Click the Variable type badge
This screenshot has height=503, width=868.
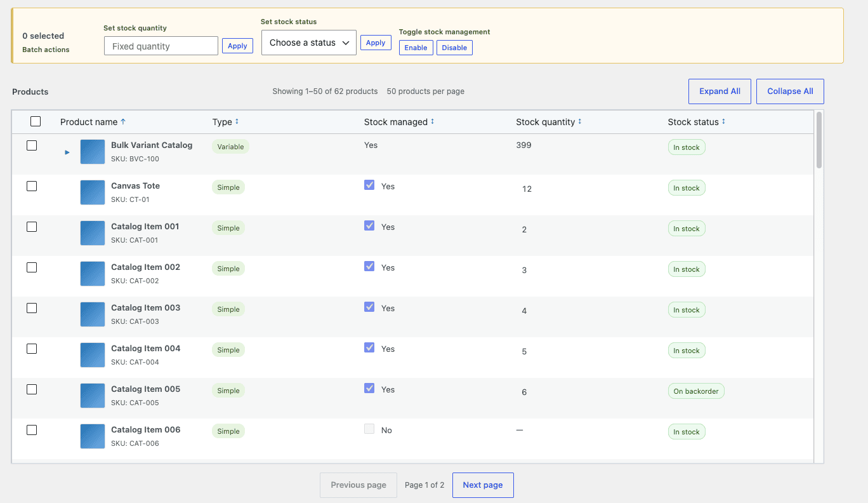(230, 147)
